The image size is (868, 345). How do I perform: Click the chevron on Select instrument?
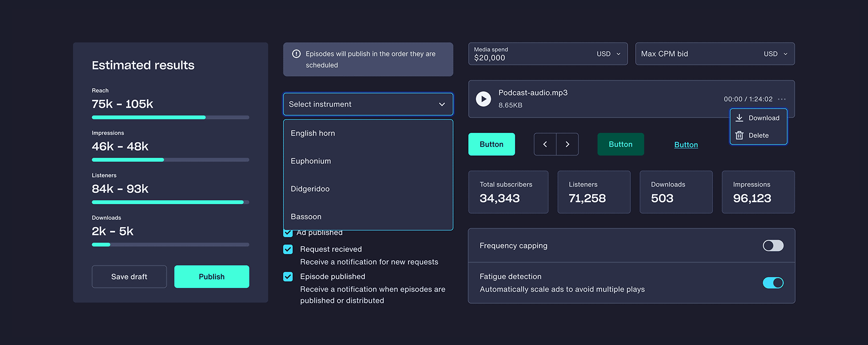point(442,104)
